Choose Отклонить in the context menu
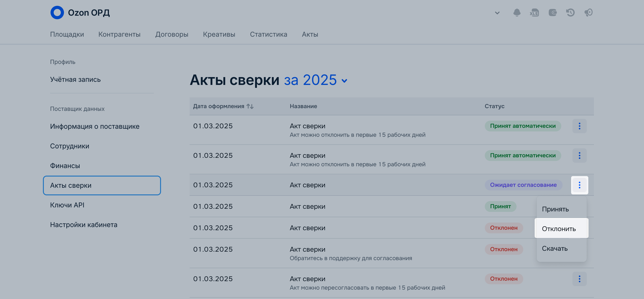The width and height of the screenshot is (644, 299). click(x=559, y=229)
